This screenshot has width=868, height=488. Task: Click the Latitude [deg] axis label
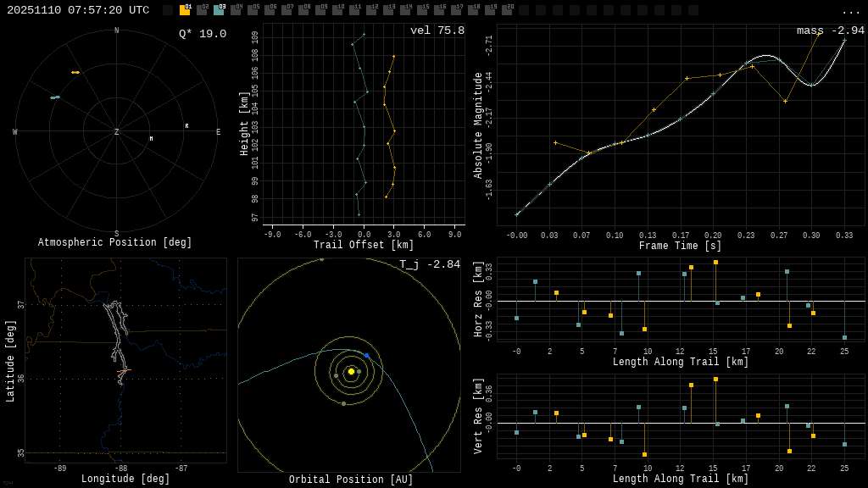pos(10,361)
